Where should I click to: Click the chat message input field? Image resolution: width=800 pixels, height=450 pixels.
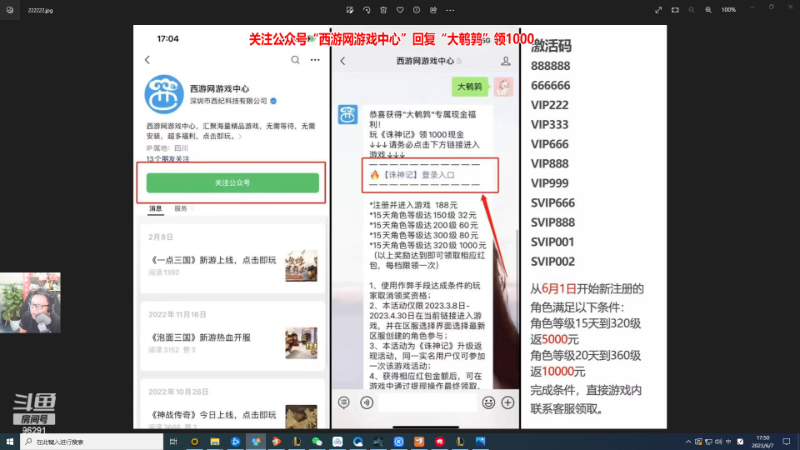[428, 403]
